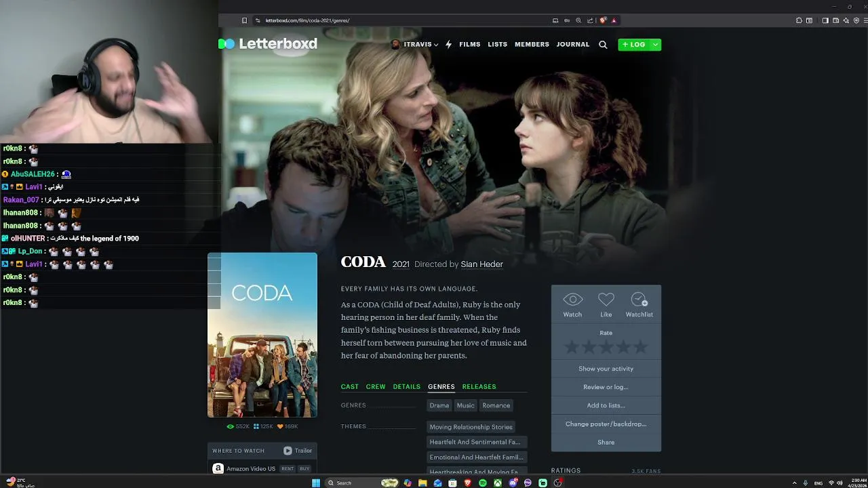Open the Letterboxd search magnifier
Image resolution: width=868 pixels, height=488 pixels.
603,45
